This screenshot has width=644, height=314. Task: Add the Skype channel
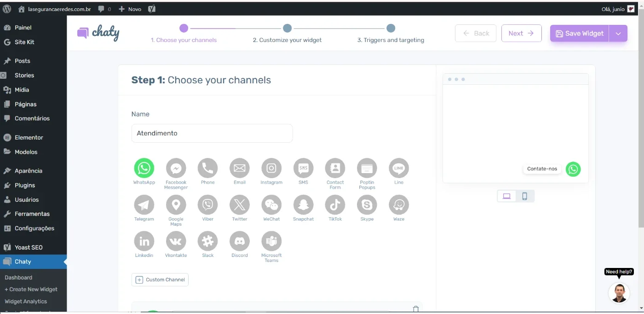tap(367, 204)
